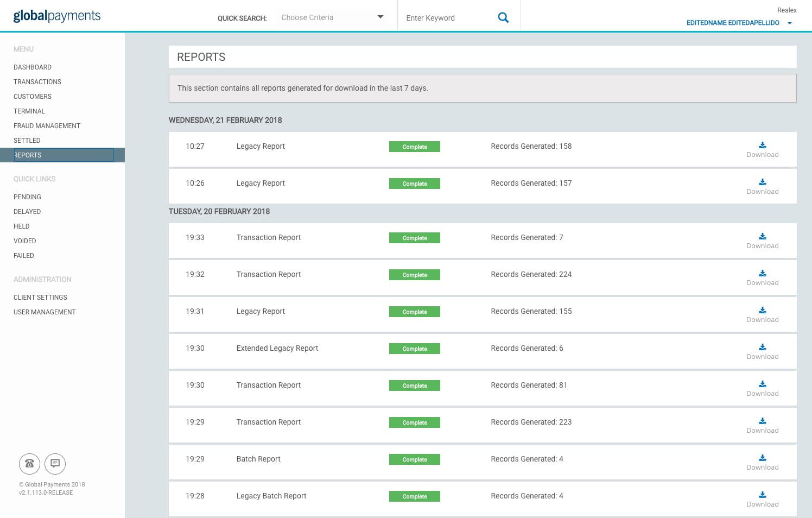
Task: Download the 19:29 Transaction Report
Action: (x=762, y=425)
